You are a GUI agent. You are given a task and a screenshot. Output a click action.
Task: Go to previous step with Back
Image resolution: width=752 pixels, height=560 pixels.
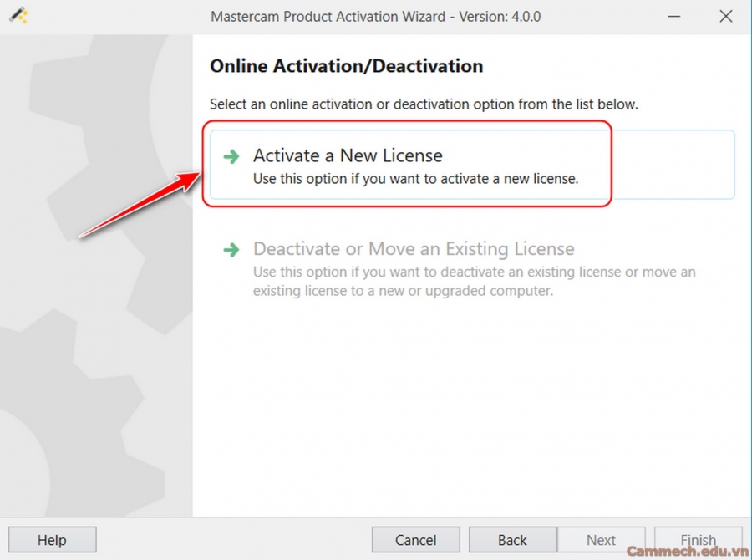point(512,540)
